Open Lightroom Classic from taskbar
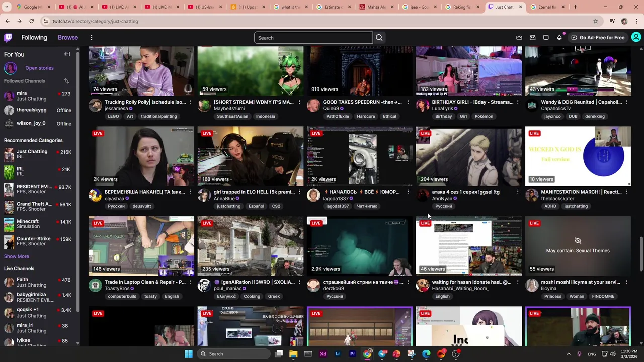 (x=338, y=354)
